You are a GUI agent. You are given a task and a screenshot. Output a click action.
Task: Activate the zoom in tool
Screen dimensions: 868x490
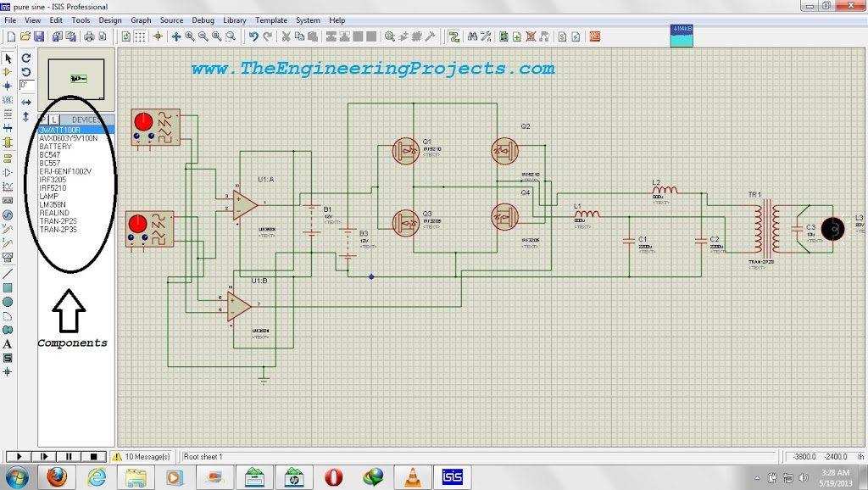(x=192, y=36)
